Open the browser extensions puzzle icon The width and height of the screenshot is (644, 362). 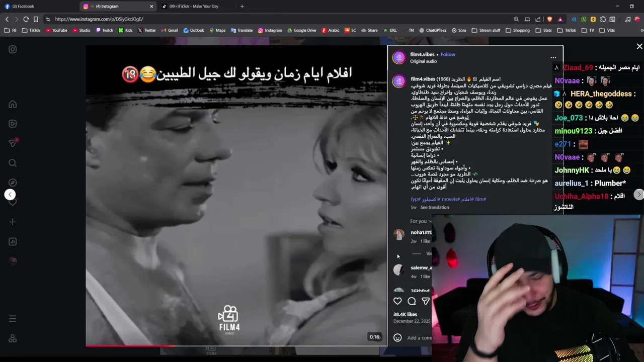[x=603, y=19]
